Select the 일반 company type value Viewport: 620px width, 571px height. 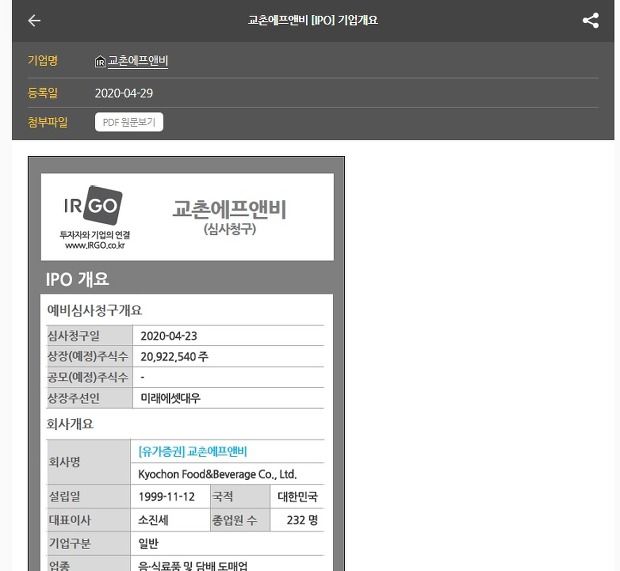149,543
